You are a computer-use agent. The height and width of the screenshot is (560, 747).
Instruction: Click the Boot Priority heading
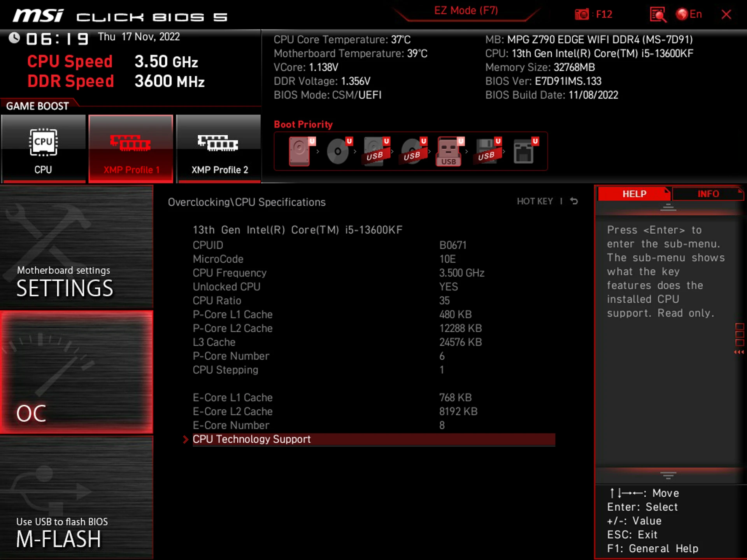[303, 124]
